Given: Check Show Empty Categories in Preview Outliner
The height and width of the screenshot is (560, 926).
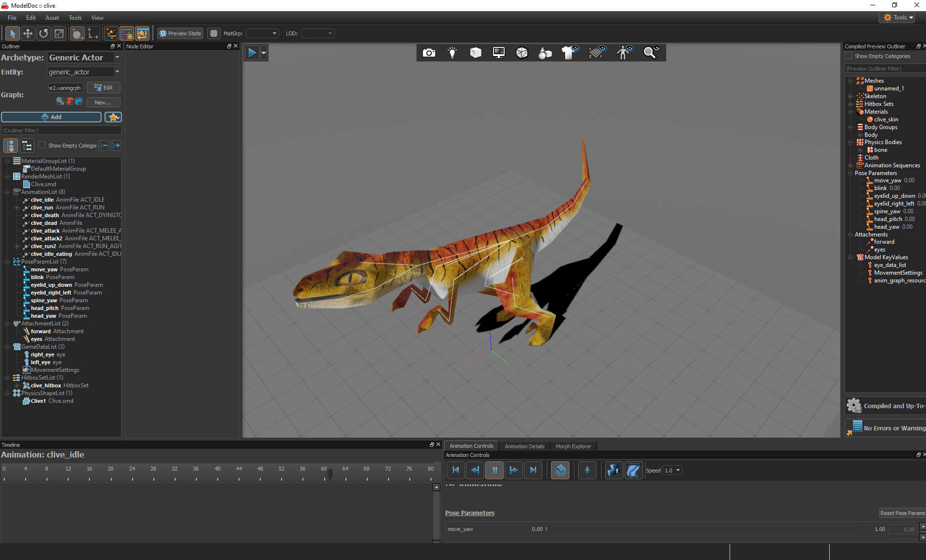Looking at the screenshot, I should pos(849,56).
